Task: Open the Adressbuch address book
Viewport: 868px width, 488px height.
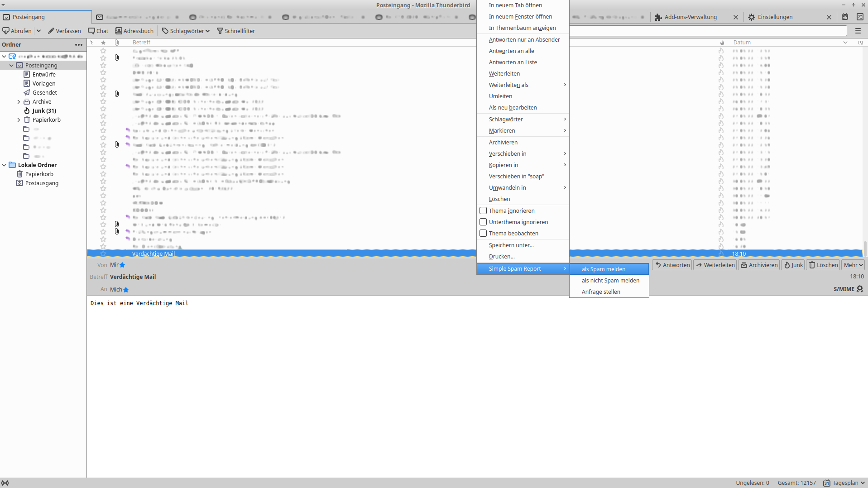Action: click(119, 31)
